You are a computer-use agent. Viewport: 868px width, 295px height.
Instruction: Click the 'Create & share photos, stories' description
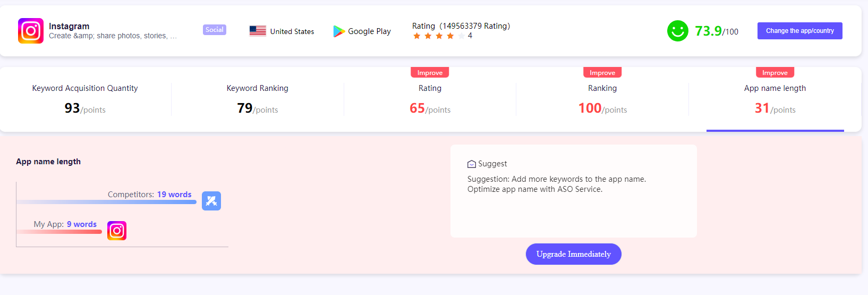pyautogui.click(x=113, y=36)
